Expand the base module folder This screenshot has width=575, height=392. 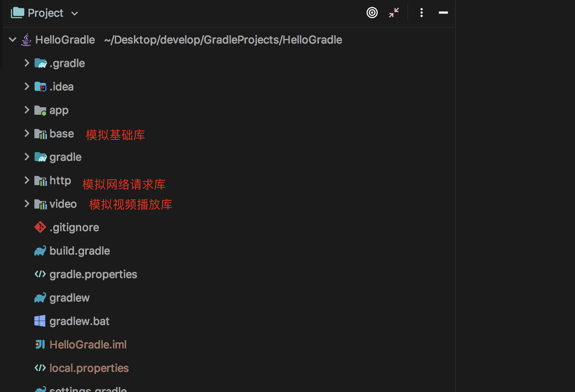click(x=27, y=133)
